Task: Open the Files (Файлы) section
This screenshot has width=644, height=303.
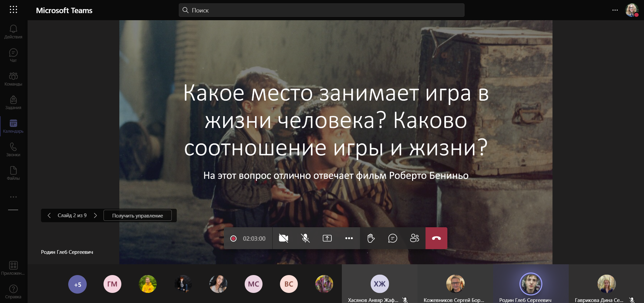Action: 13,173
